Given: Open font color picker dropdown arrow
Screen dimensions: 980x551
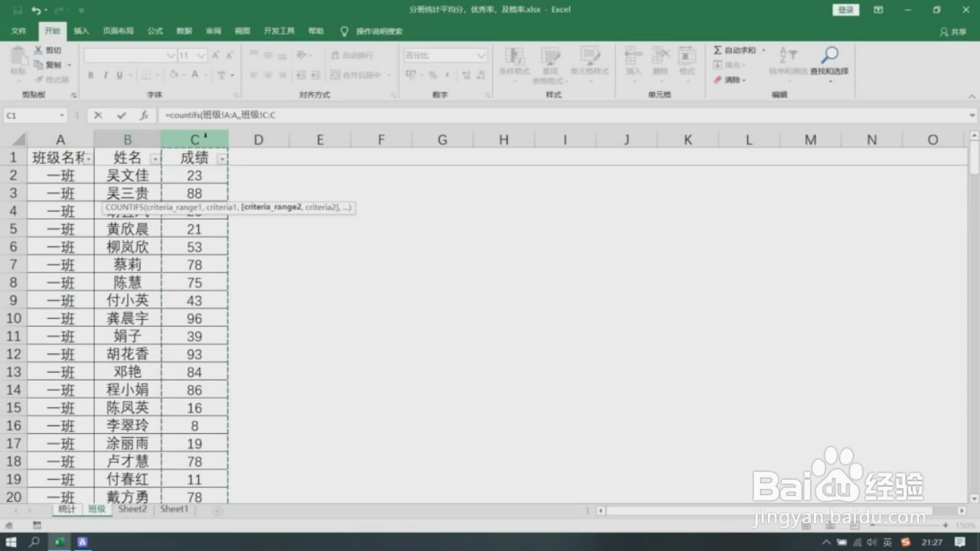Looking at the screenshot, I should pos(207,75).
